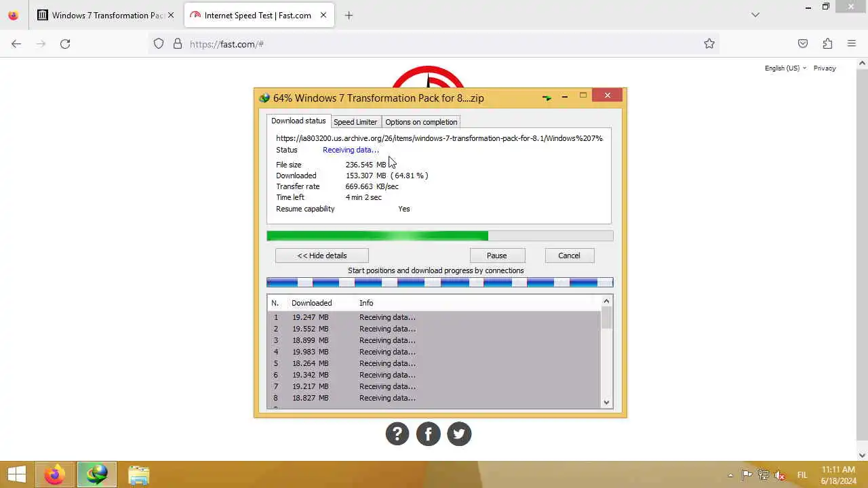Open File Explorer from the taskbar
This screenshot has height=488, width=868.
138,474
